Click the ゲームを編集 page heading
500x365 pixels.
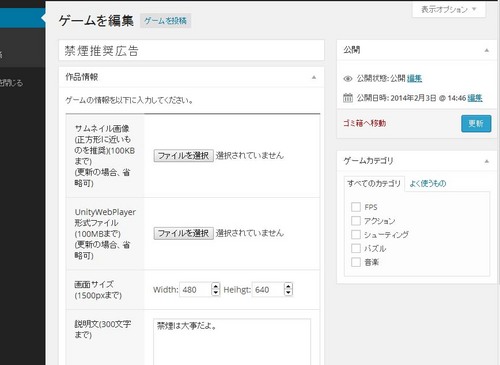[x=96, y=21]
